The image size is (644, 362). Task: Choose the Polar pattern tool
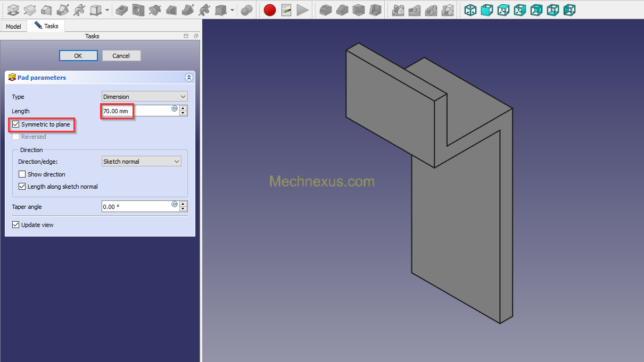click(x=431, y=10)
